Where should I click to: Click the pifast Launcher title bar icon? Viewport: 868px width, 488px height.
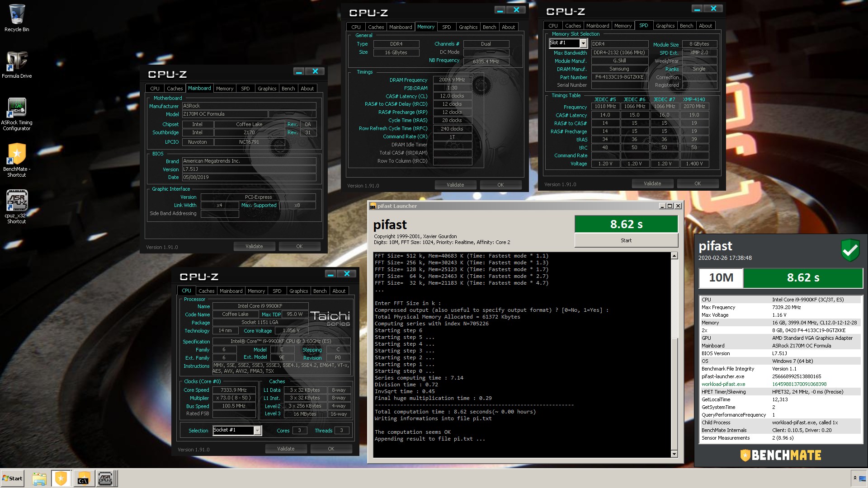tap(373, 206)
